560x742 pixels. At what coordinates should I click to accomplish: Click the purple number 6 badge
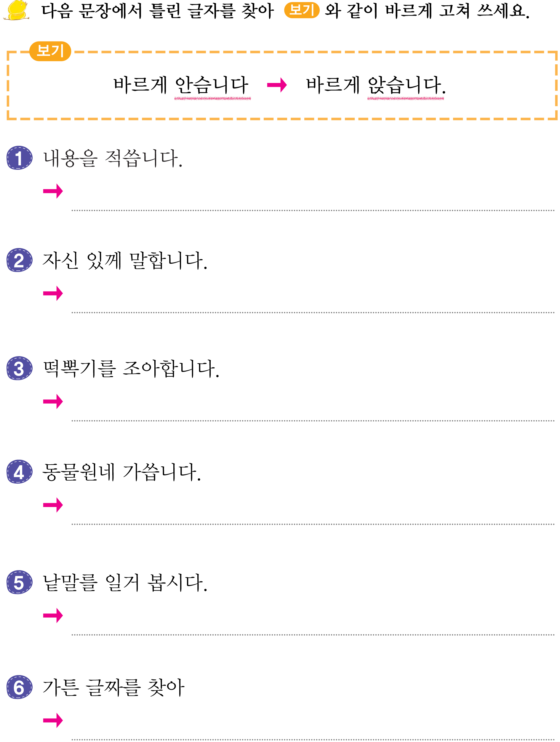[20, 687]
